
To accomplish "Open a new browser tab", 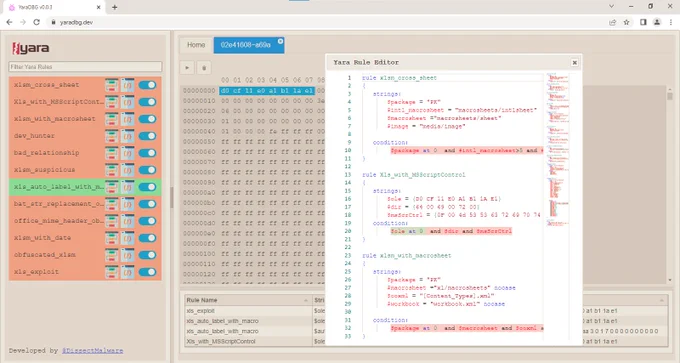I will point(114,7).
